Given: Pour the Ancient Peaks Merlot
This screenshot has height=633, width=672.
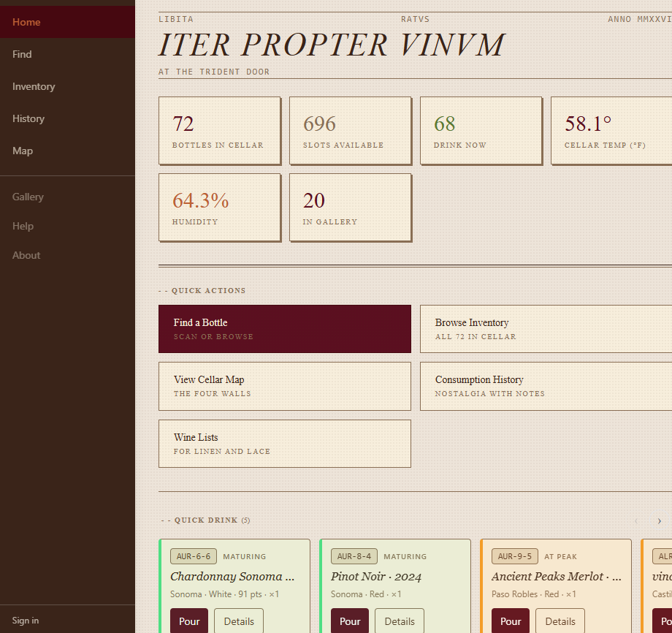Looking at the screenshot, I should (511, 621).
